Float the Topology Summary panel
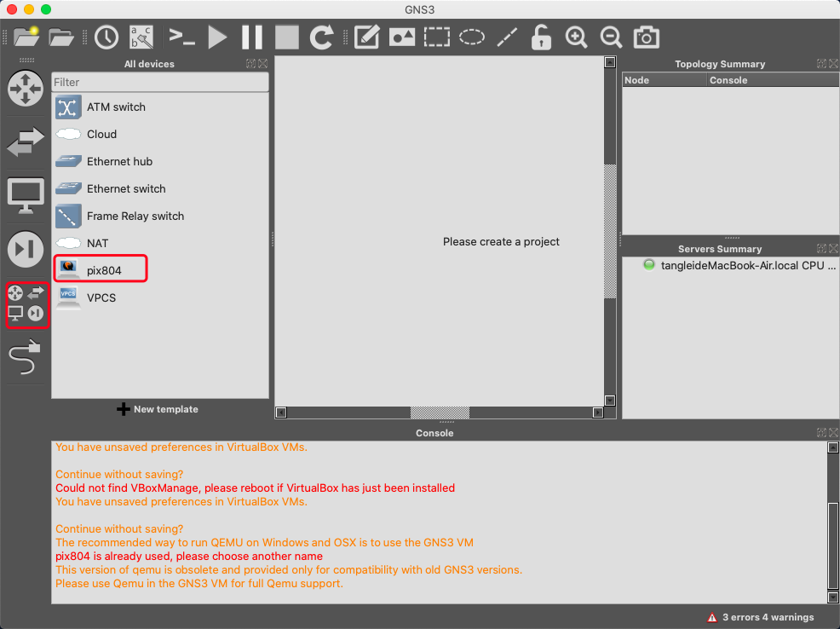Viewport: 840px width, 629px height. click(821, 64)
